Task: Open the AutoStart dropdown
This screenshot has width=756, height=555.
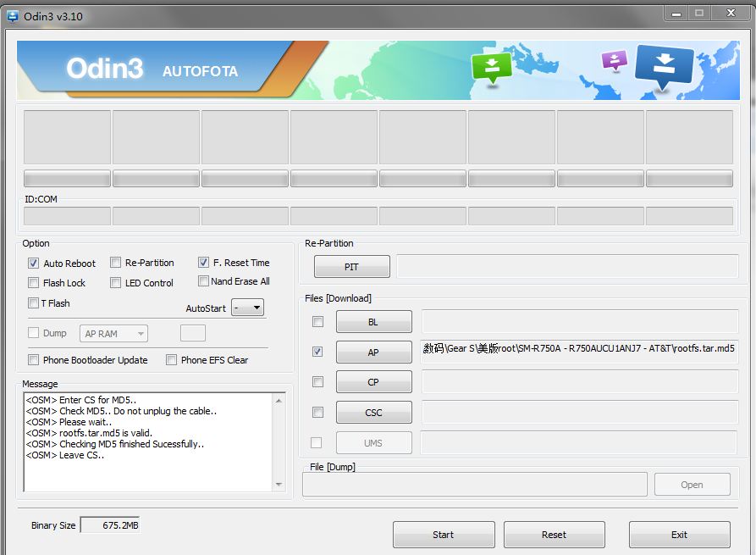Action: pyautogui.click(x=247, y=308)
